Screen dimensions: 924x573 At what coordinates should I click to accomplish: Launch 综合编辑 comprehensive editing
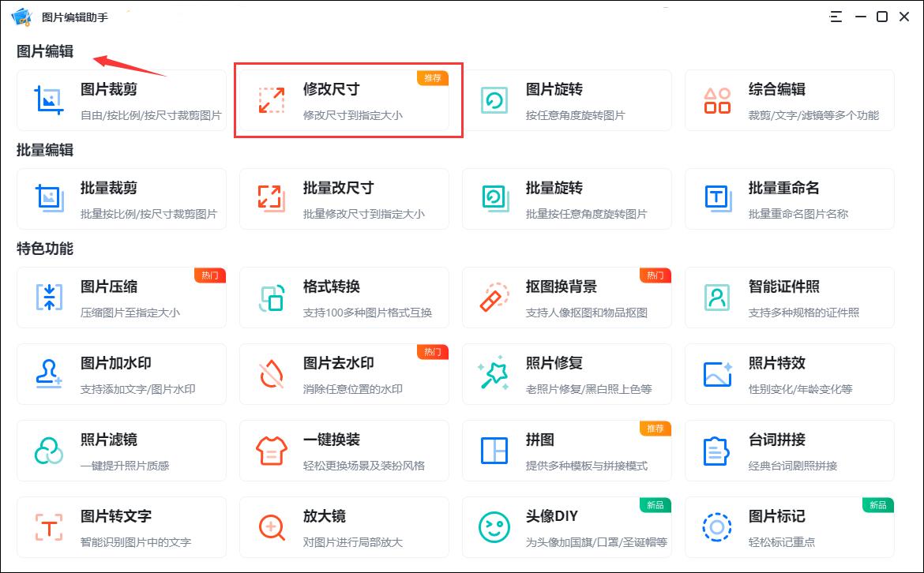[790, 100]
